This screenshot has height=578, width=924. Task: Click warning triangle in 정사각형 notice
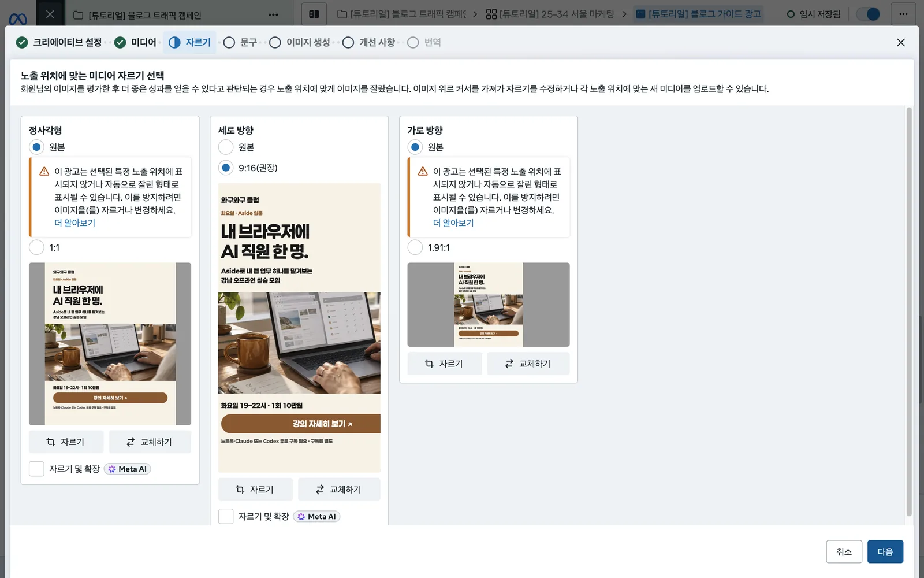(44, 171)
